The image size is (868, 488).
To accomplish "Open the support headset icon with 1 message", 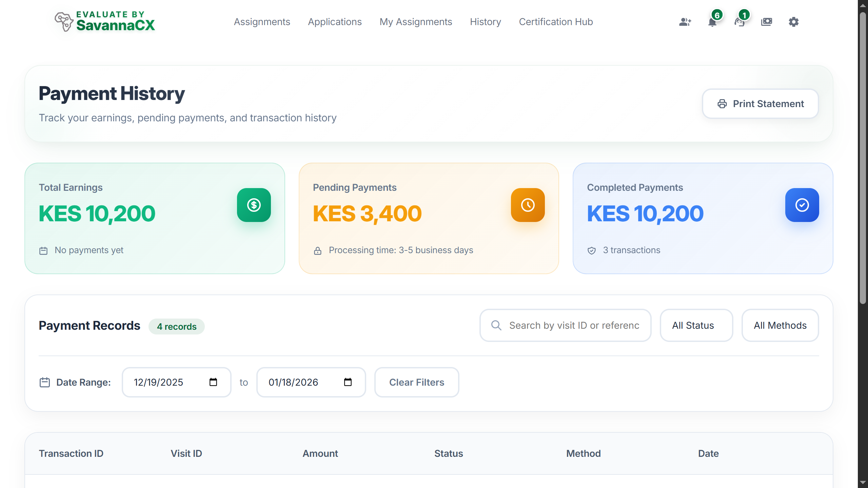I will pyautogui.click(x=740, y=22).
